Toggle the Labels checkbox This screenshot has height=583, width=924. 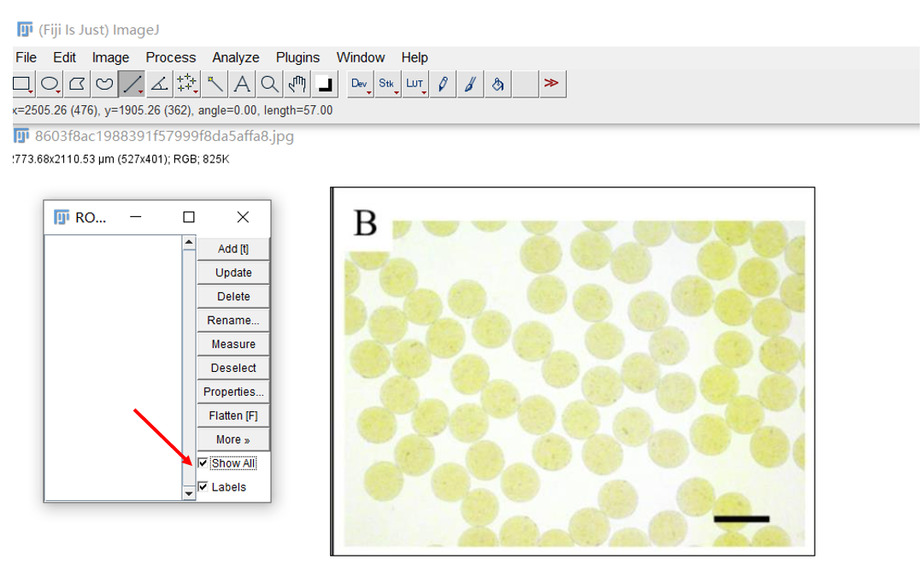point(203,486)
